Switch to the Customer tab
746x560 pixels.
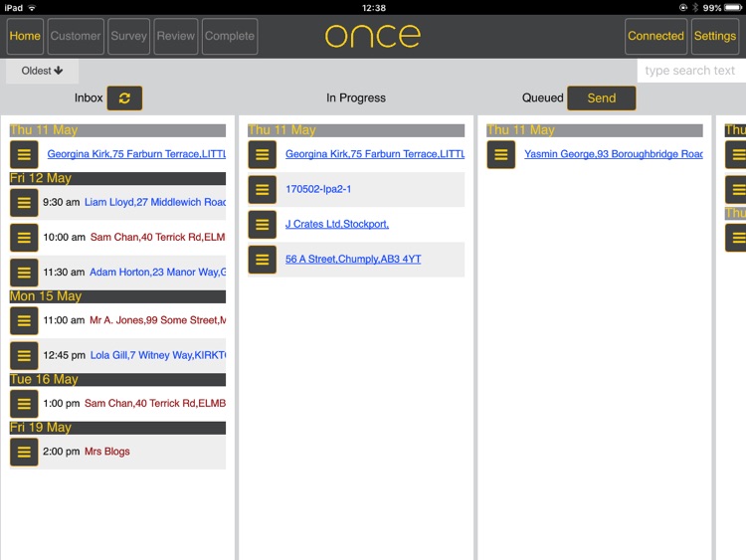pyautogui.click(x=76, y=36)
